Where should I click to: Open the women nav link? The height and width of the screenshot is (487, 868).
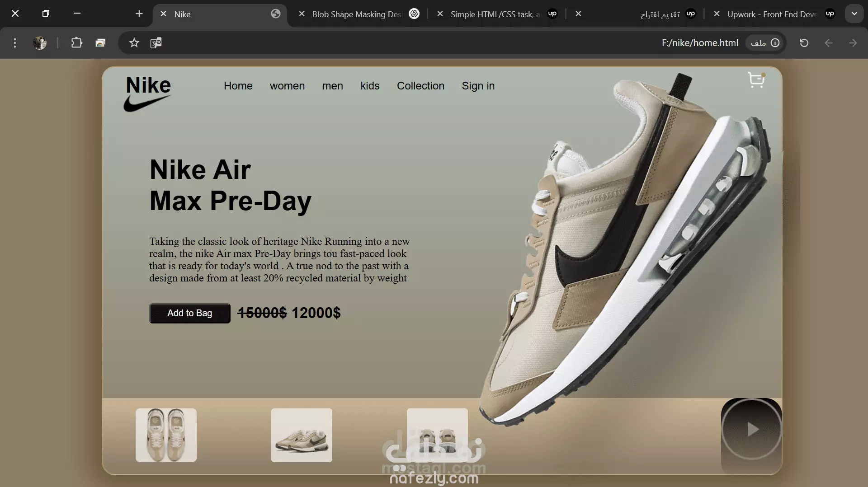287,86
